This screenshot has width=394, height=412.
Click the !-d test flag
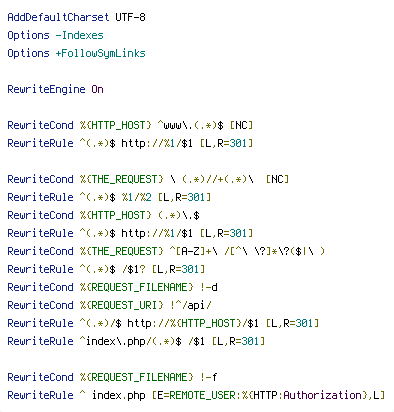pyautogui.click(x=209, y=287)
